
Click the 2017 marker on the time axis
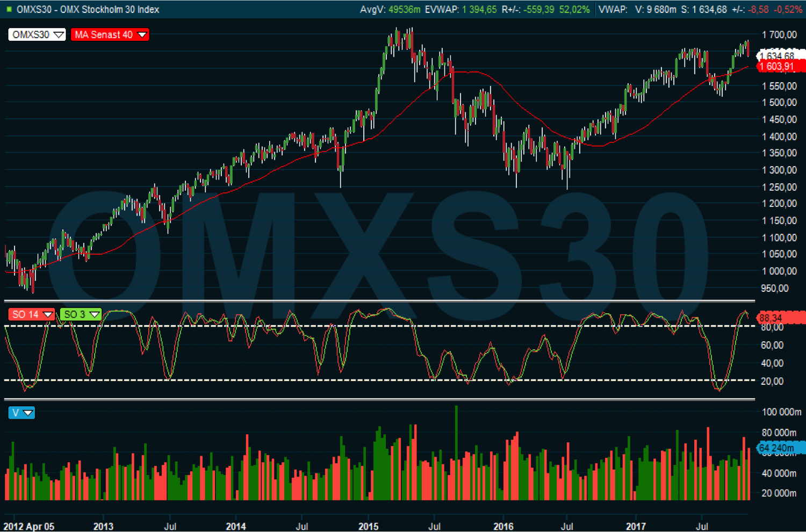[x=636, y=526]
